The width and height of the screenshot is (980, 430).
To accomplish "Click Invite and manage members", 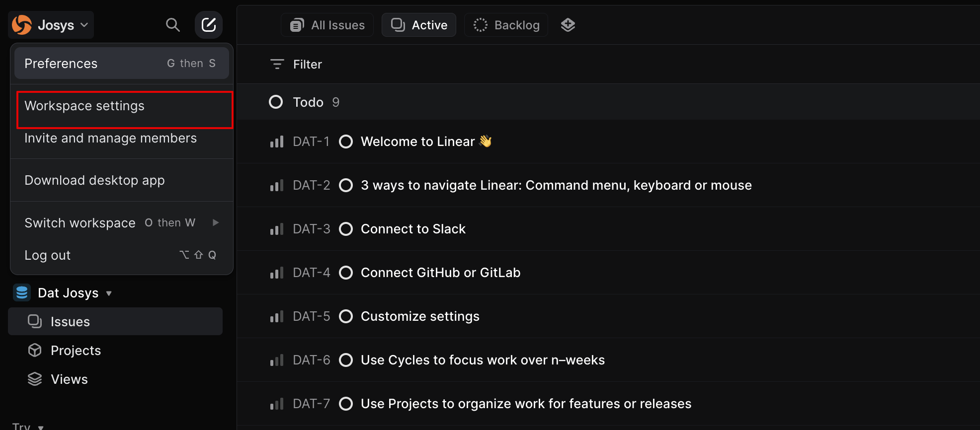I will [110, 138].
